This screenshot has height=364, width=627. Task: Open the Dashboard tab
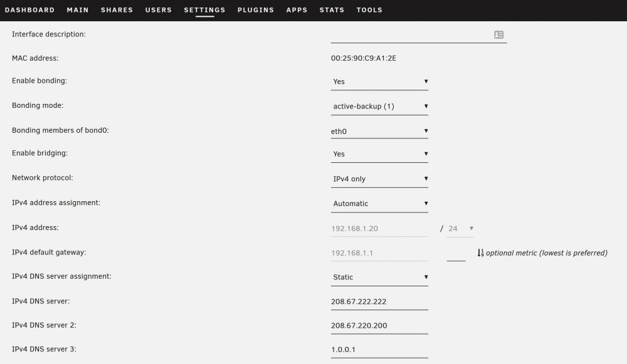click(29, 10)
